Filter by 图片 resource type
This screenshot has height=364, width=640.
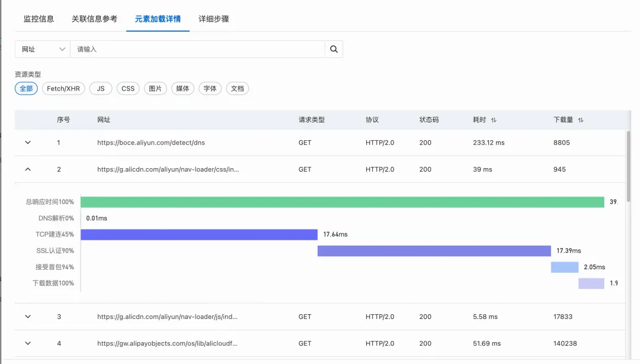pyautogui.click(x=155, y=89)
